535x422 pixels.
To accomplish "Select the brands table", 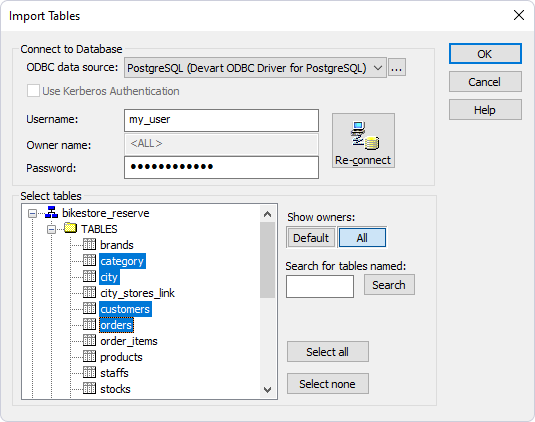I will pos(117,245).
